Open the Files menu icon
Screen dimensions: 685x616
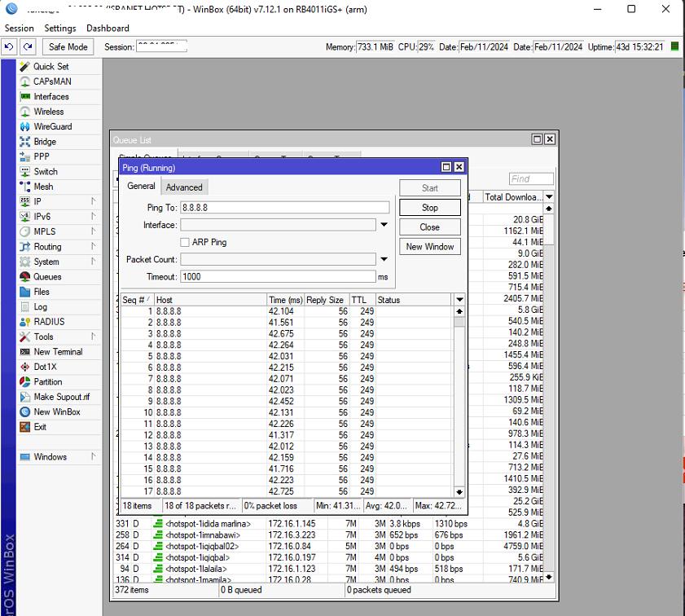pos(25,292)
